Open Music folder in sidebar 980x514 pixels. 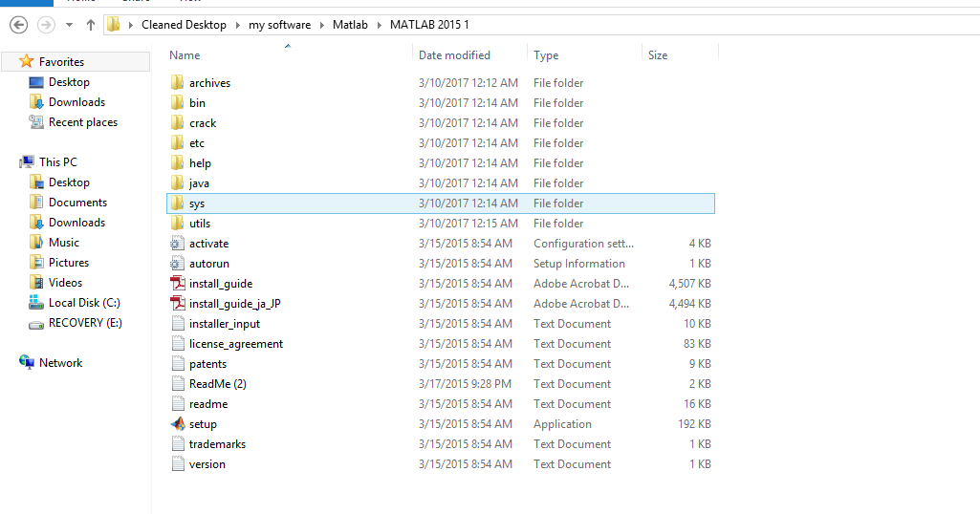(x=64, y=243)
